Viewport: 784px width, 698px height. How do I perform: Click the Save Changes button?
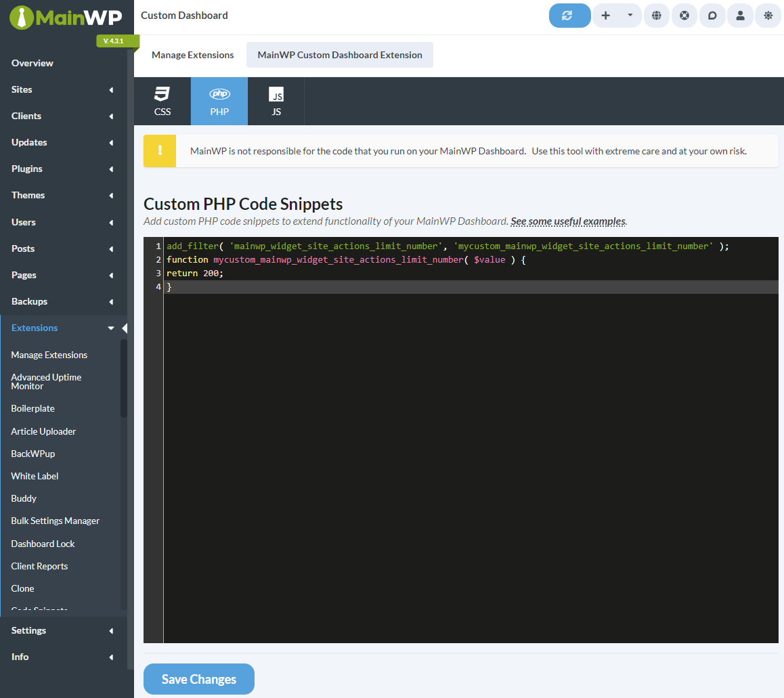(x=198, y=679)
